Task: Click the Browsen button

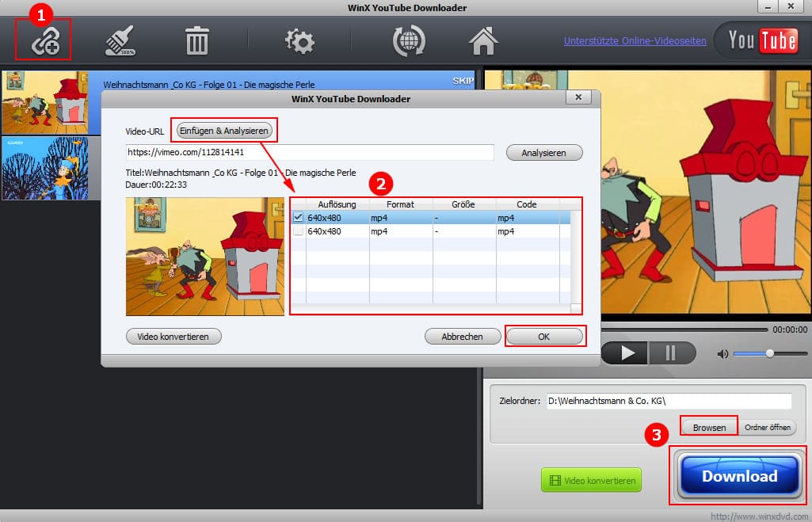Action: coord(710,427)
